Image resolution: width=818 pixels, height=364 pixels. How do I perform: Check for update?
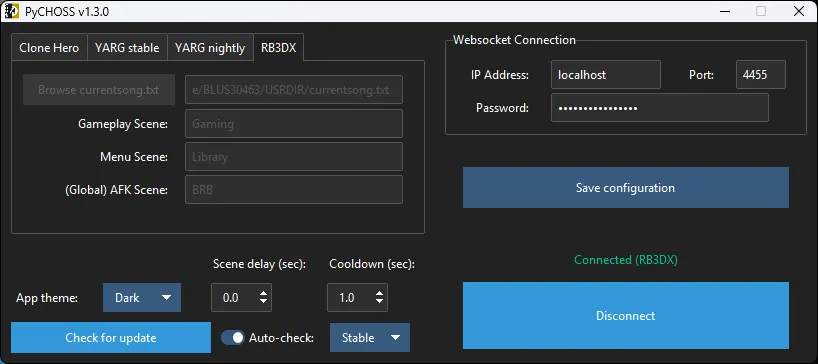point(111,337)
